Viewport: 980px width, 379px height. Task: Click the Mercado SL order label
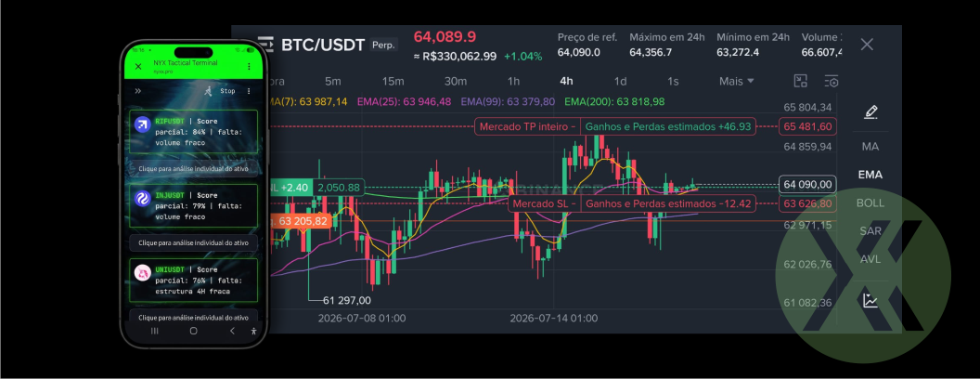[544, 203]
